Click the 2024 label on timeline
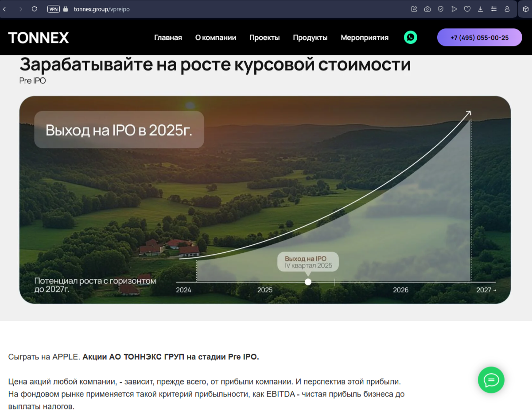The width and height of the screenshot is (532, 413). click(x=183, y=290)
